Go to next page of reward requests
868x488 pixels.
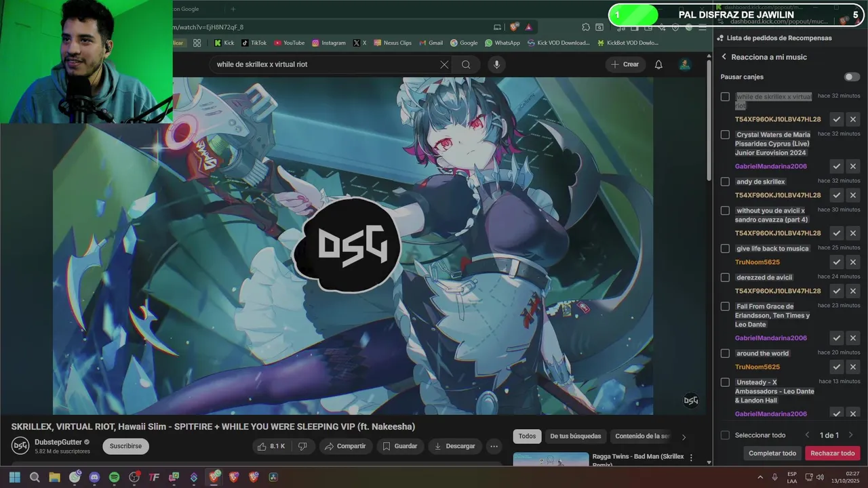point(850,435)
